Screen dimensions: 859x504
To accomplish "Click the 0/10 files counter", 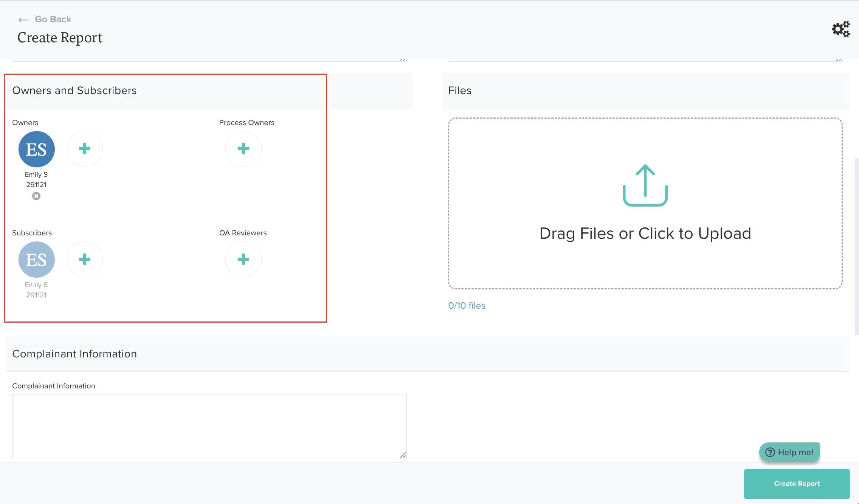I will 467,306.
